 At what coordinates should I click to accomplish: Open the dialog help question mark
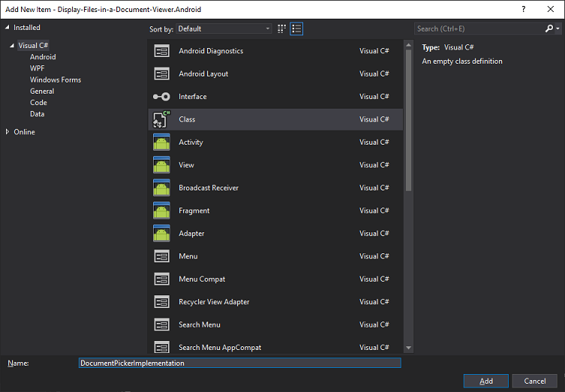coord(524,9)
